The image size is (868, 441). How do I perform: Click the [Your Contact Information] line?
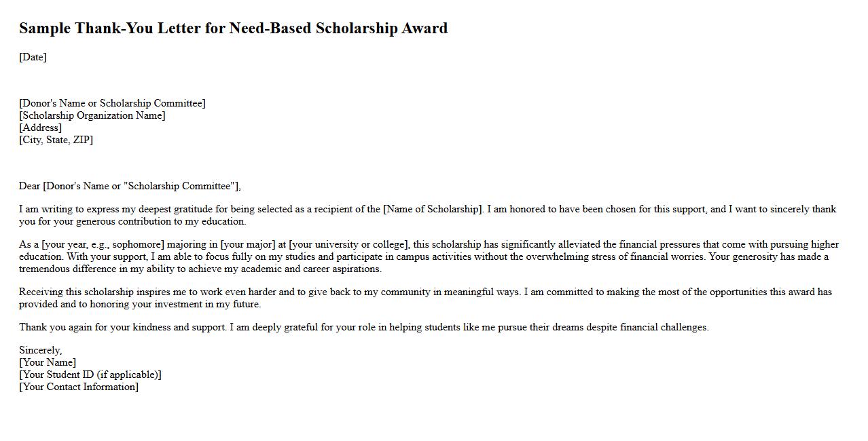click(79, 387)
